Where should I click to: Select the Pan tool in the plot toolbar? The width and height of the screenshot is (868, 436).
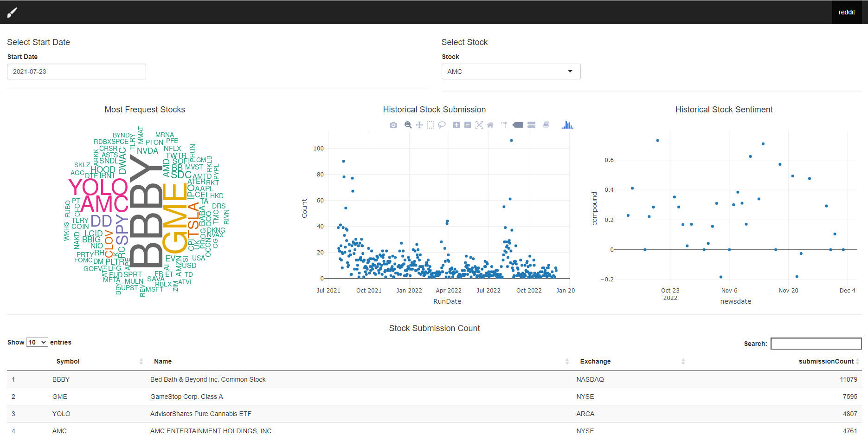[x=419, y=125]
